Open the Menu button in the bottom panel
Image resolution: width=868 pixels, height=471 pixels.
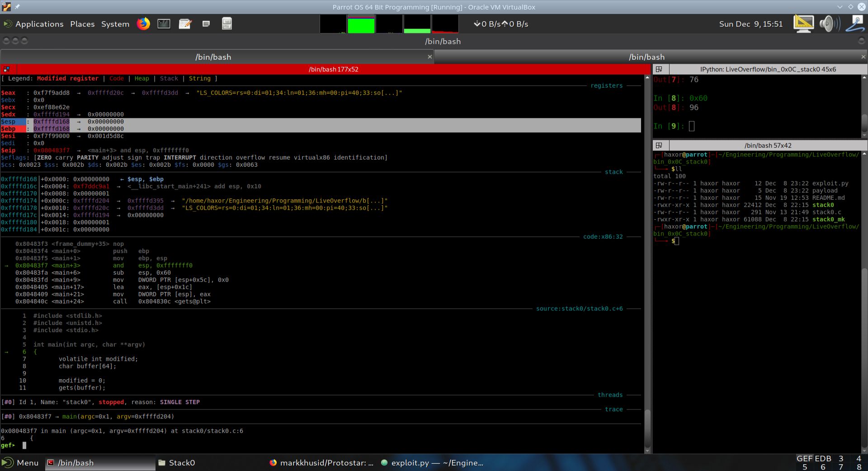20,462
